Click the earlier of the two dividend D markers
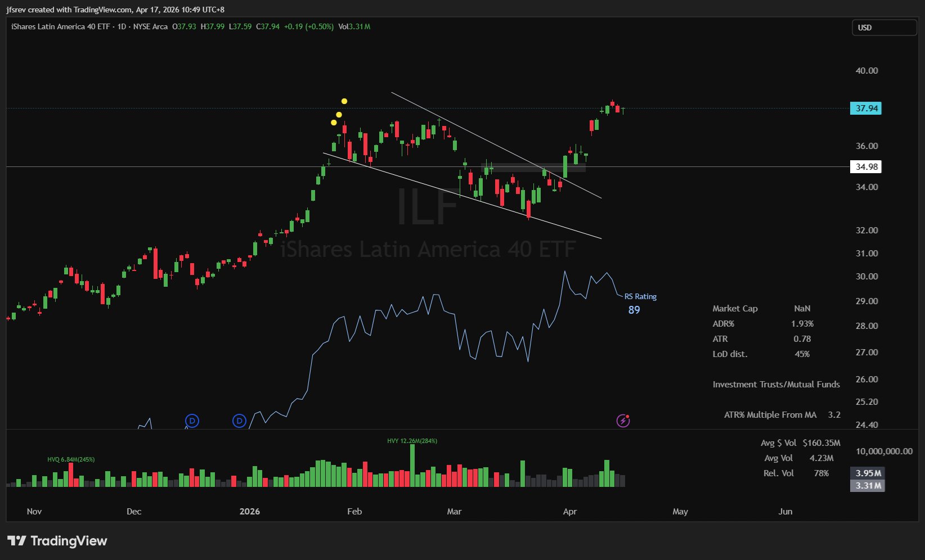 point(192,421)
